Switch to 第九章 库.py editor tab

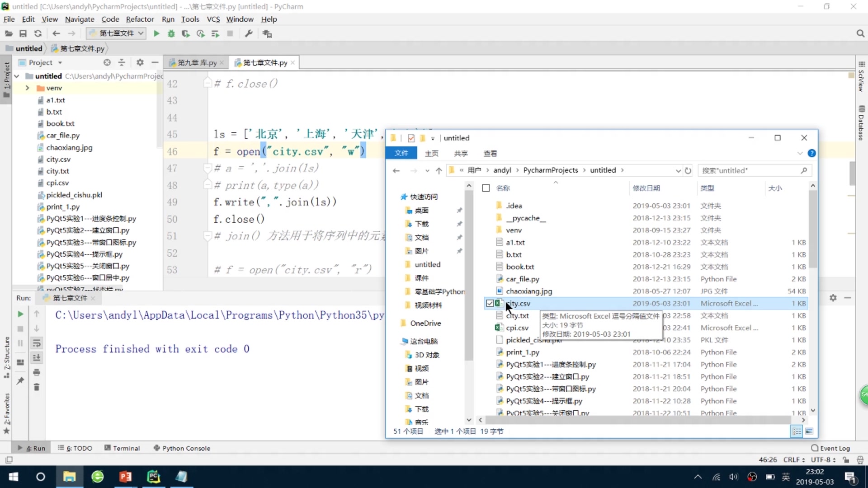click(x=196, y=63)
